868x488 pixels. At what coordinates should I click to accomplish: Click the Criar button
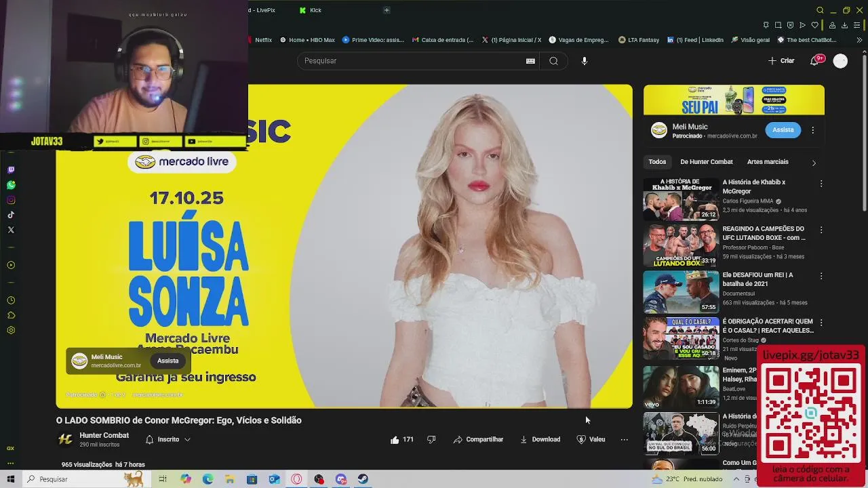point(781,61)
